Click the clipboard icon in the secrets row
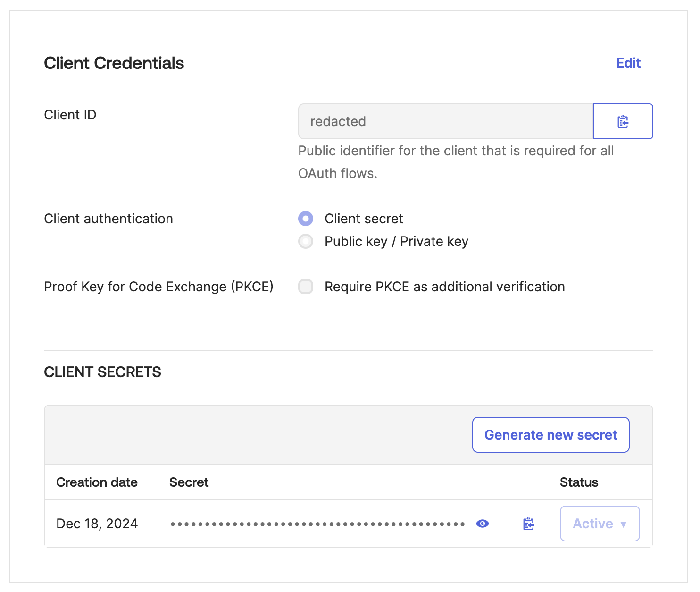 click(x=528, y=524)
